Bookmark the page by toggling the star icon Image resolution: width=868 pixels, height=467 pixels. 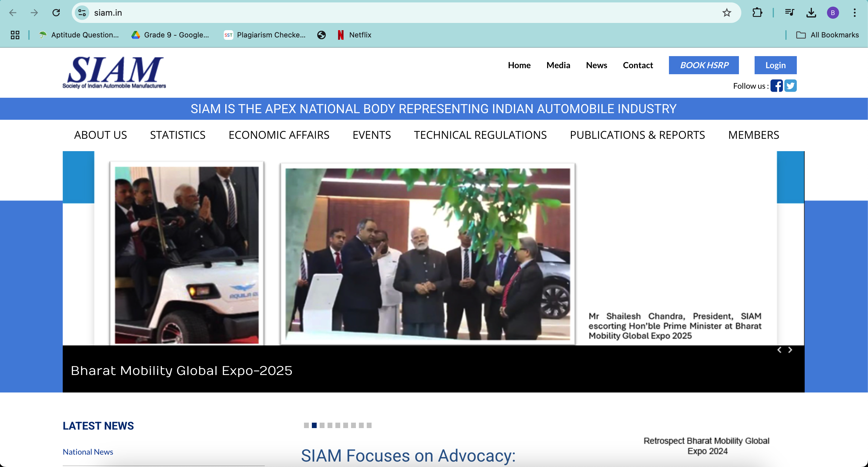click(727, 12)
